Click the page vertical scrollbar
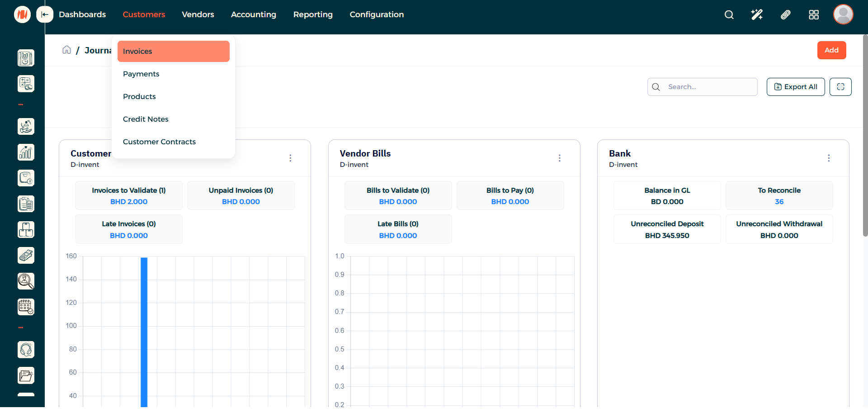 [865, 136]
